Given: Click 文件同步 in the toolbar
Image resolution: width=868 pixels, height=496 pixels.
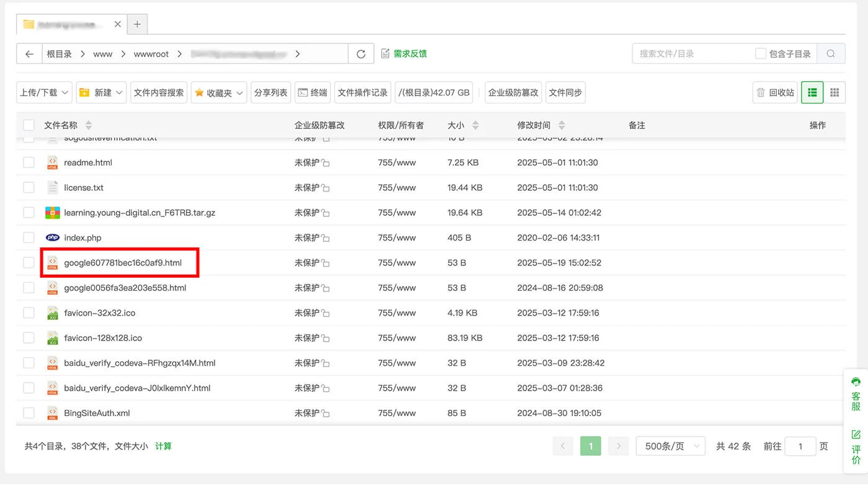Looking at the screenshot, I should (x=565, y=92).
